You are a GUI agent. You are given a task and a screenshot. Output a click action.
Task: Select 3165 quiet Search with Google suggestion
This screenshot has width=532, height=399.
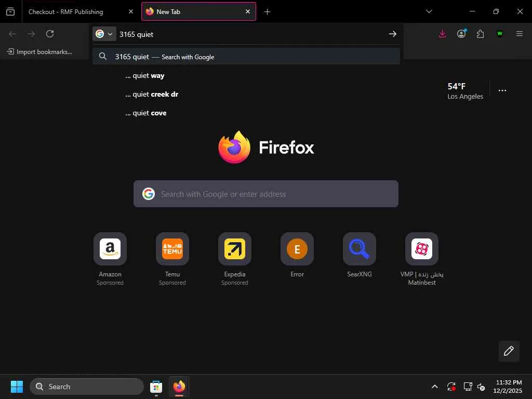[246, 57]
